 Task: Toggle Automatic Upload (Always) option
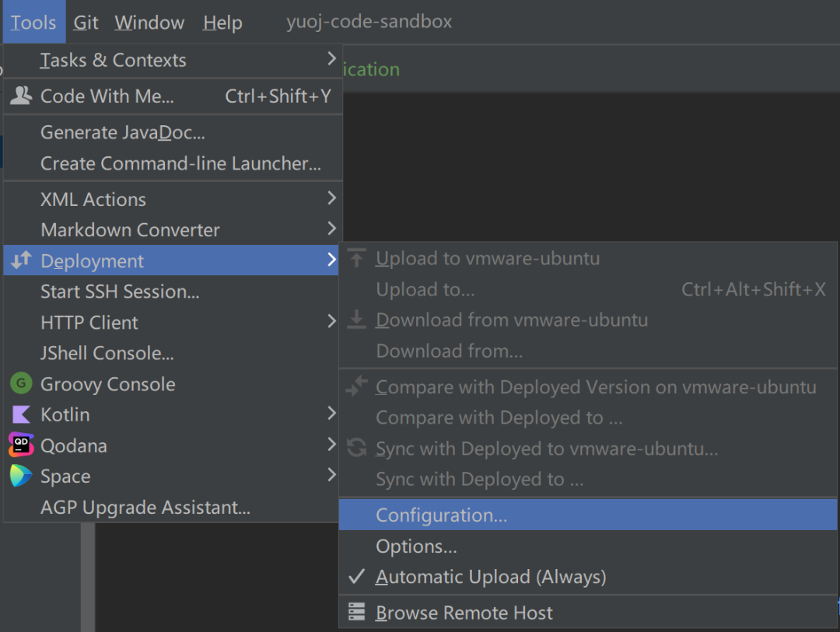coord(490,578)
